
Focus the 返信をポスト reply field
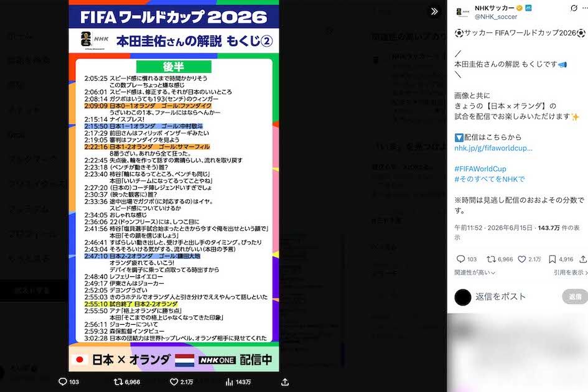[x=500, y=297]
